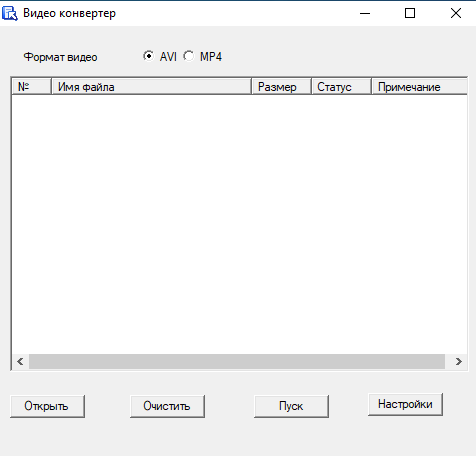Click the Примечание column header

click(419, 87)
